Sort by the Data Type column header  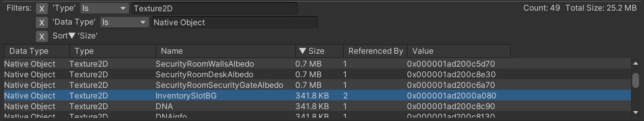(x=37, y=51)
